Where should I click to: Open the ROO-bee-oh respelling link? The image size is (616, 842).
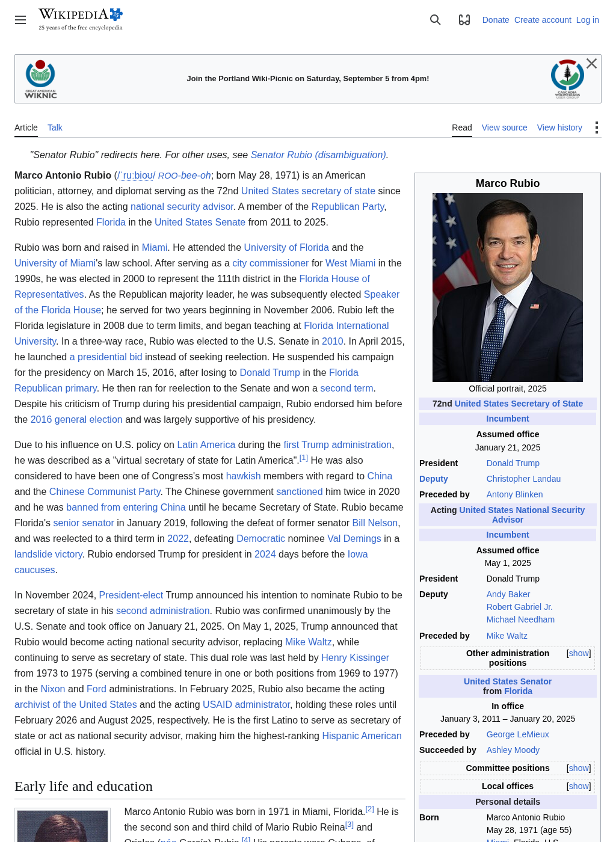tap(184, 175)
